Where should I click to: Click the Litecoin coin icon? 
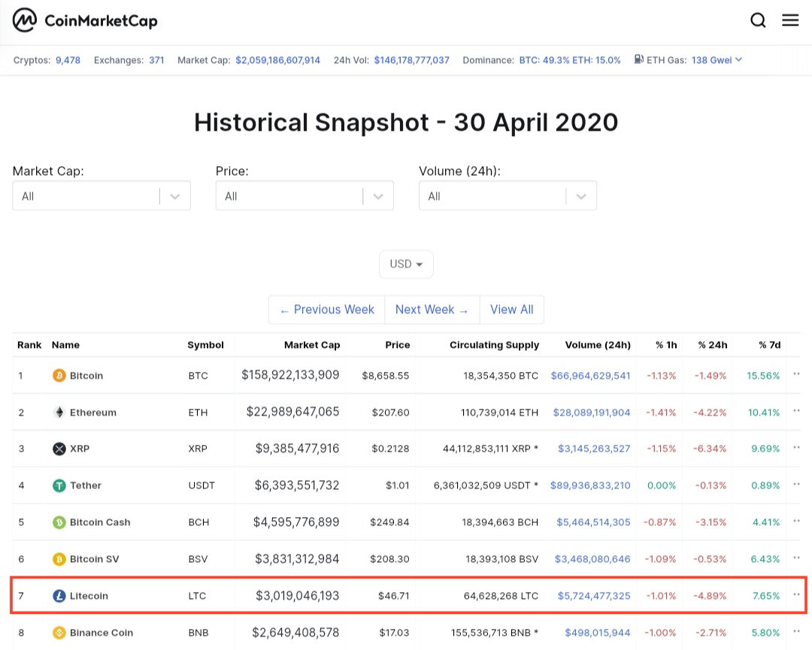coord(59,596)
